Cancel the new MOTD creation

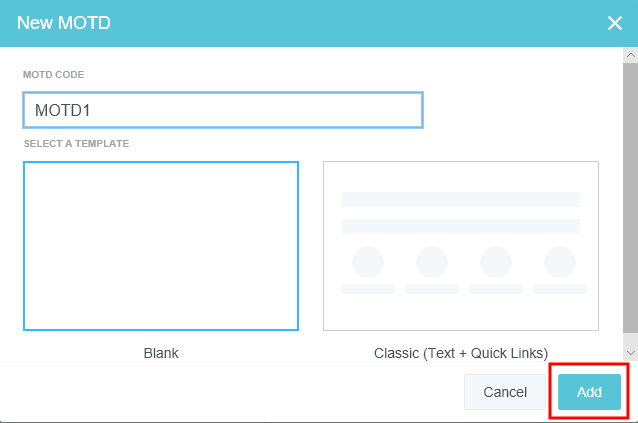[x=505, y=392]
